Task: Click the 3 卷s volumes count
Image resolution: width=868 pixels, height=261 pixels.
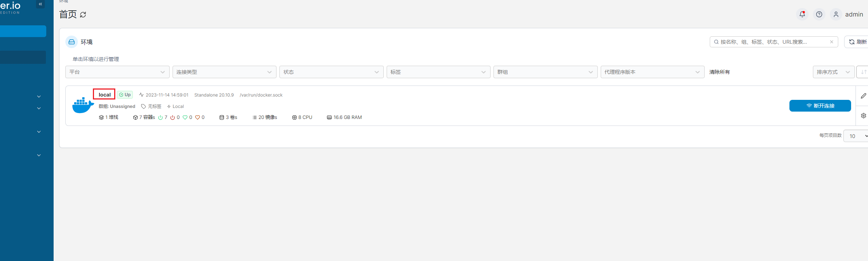Action: [x=228, y=117]
